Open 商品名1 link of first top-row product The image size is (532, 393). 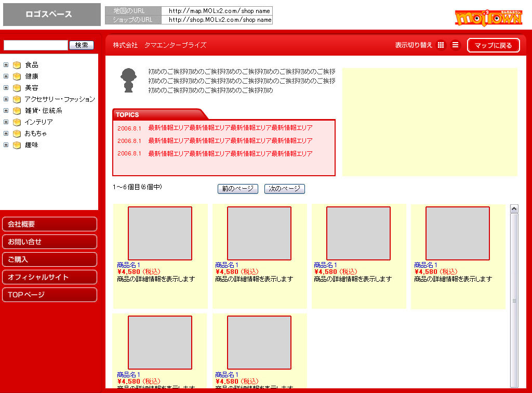tap(129, 265)
